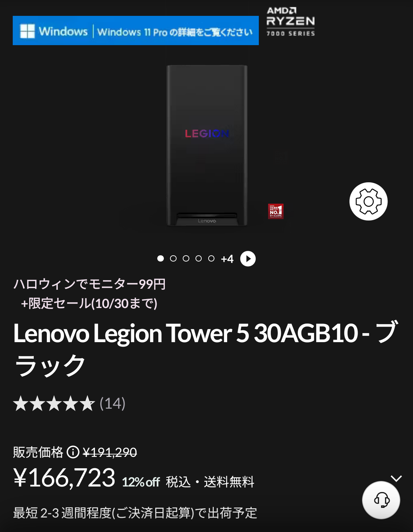
Task: Open the gear configuration icon
Action: (368, 201)
